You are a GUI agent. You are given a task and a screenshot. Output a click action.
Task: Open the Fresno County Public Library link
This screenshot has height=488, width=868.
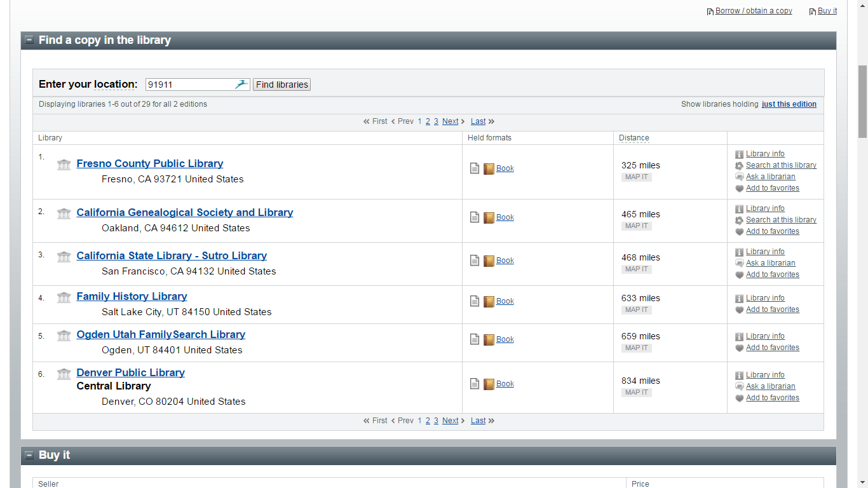coord(149,163)
